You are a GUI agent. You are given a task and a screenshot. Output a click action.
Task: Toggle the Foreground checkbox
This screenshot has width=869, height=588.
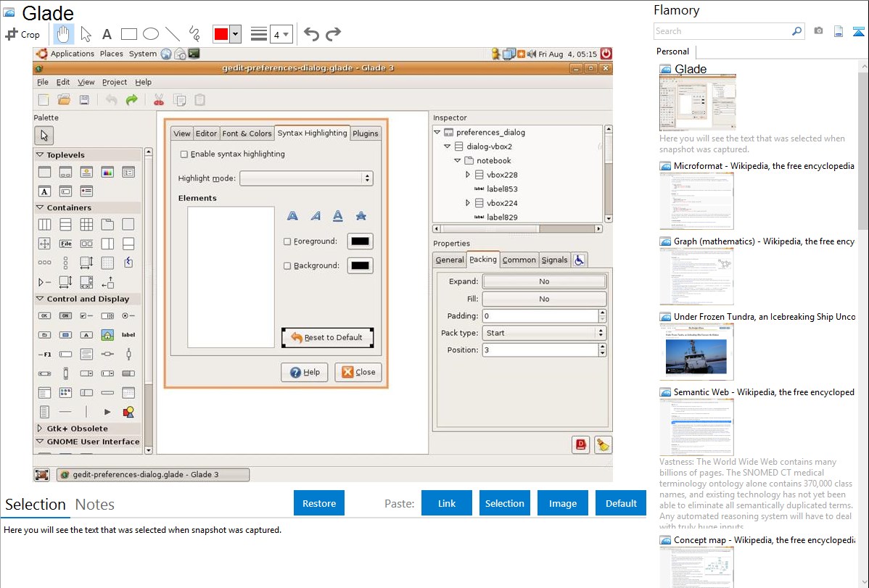287,241
